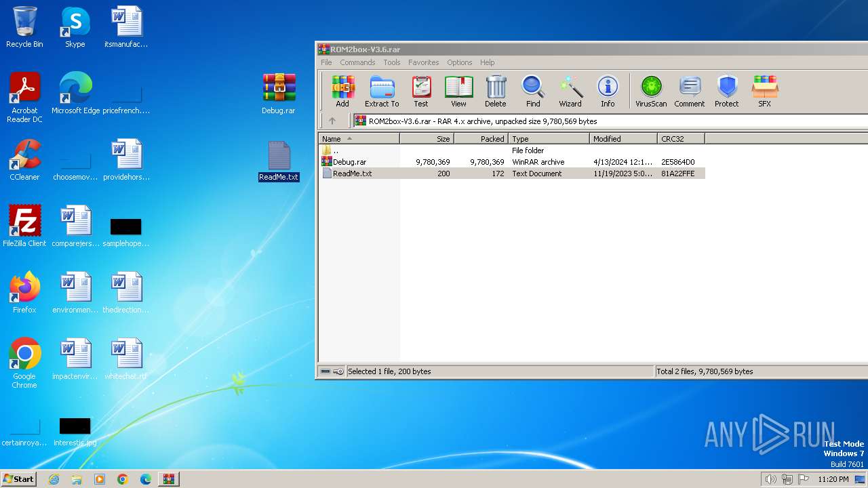The image size is (868, 488).
Task: Open the Comment tool
Action: (690, 91)
